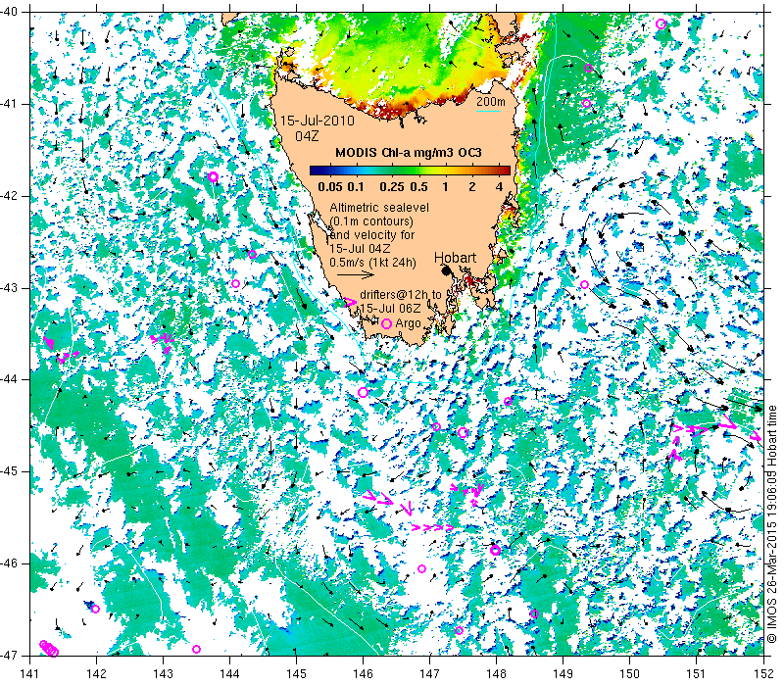Click the '143' longitude axis label
Image resolution: width=784 pixels, height=686 pixels.
(164, 674)
